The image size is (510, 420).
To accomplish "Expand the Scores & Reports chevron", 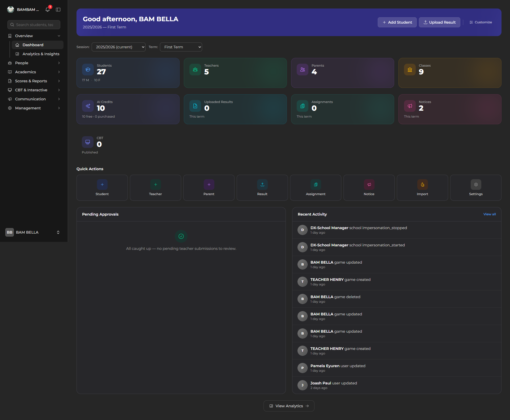I will point(59,81).
